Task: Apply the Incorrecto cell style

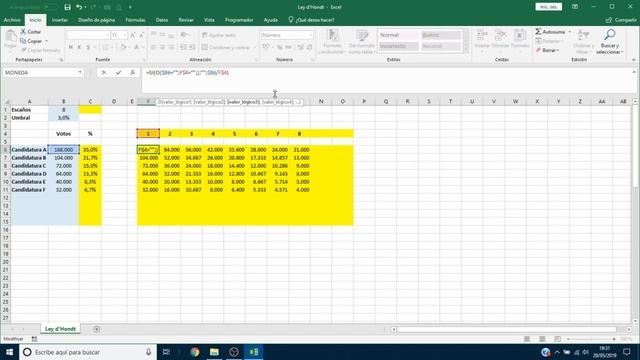Action: point(398,46)
